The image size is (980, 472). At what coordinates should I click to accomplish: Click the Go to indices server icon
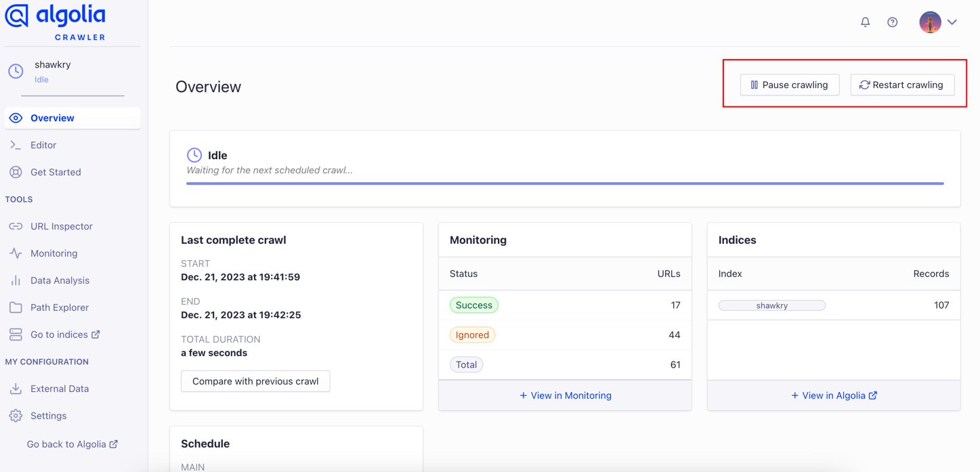point(16,335)
